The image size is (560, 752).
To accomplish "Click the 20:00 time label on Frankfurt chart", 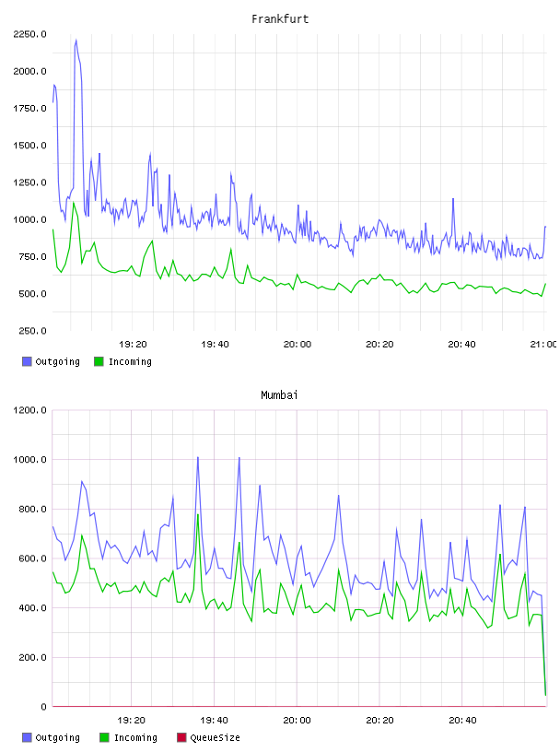I will pos(297,345).
